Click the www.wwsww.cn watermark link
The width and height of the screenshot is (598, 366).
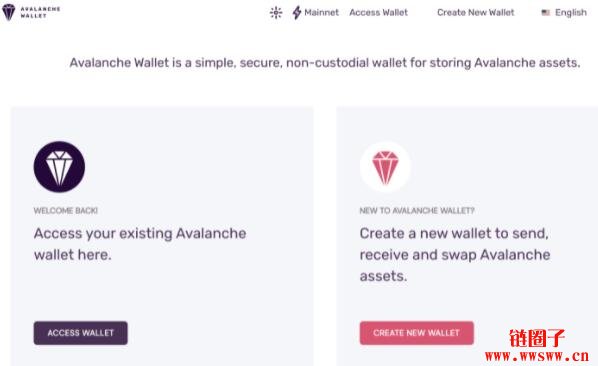click(x=537, y=356)
